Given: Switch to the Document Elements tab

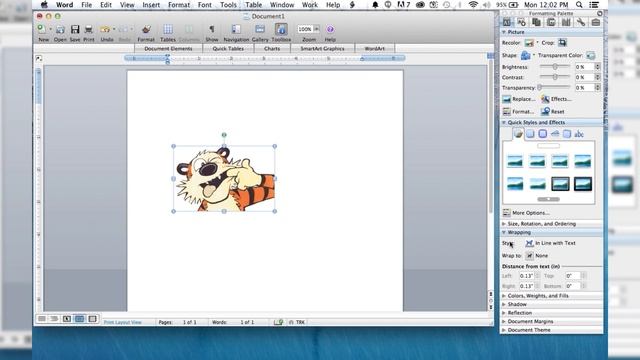Looking at the screenshot, I should (x=168, y=49).
